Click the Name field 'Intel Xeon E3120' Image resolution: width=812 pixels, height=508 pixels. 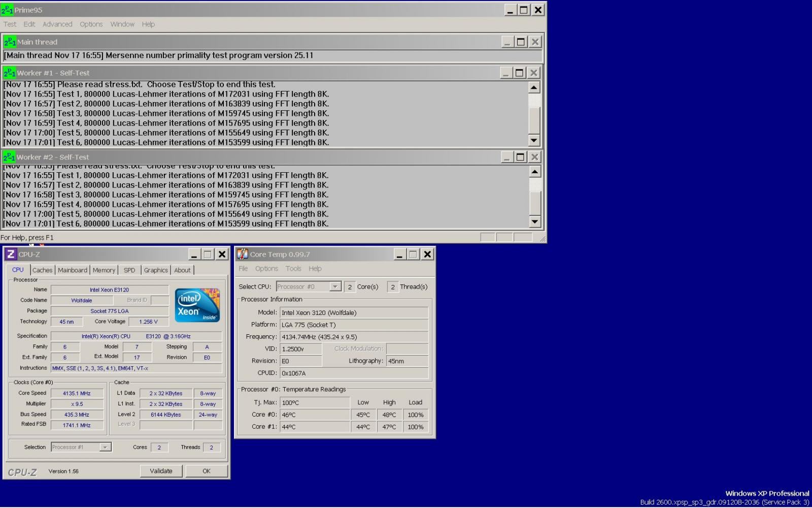pyautogui.click(x=110, y=290)
